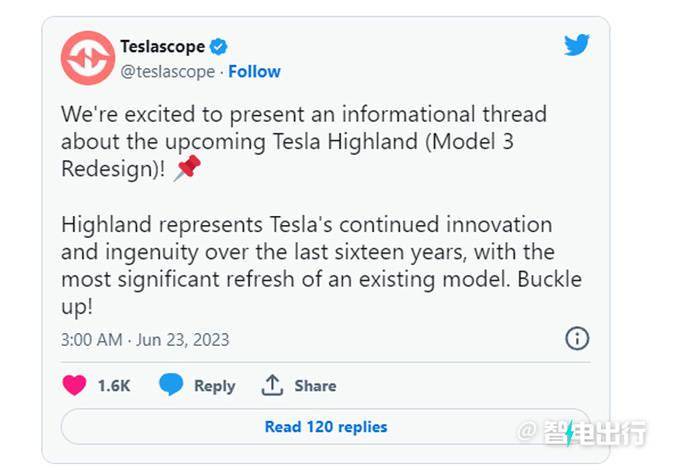
Task: Click the tweet's first paragraph about Tesla Highland
Action: pyautogui.click(x=300, y=141)
